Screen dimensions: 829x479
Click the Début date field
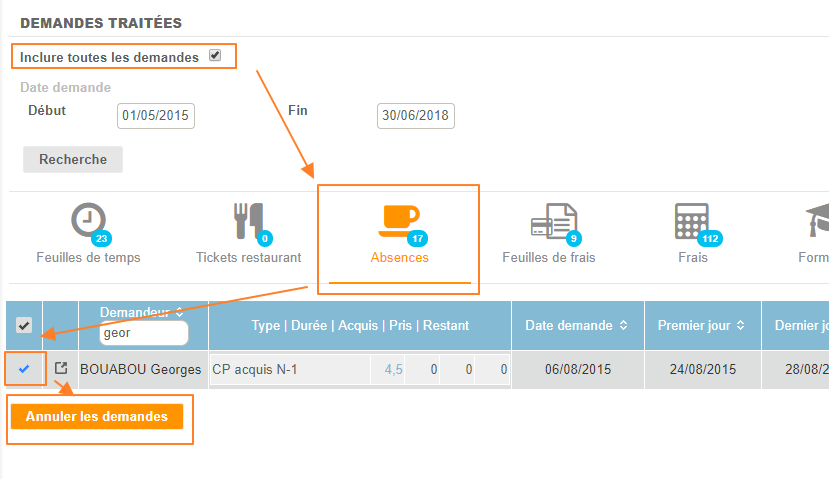156,116
